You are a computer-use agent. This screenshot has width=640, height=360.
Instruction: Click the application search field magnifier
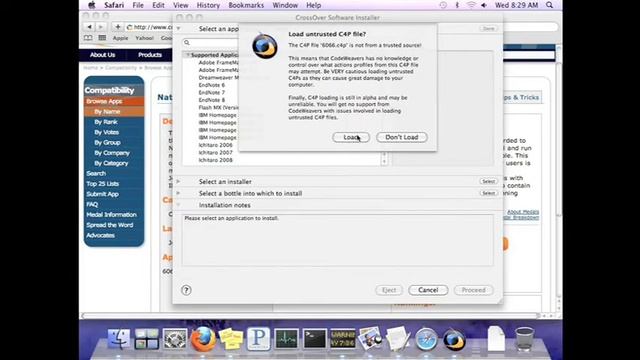click(187, 42)
